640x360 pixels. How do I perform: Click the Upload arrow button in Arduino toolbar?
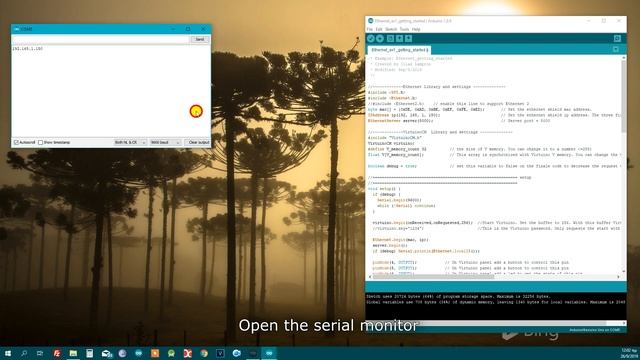[x=380, y=38]
